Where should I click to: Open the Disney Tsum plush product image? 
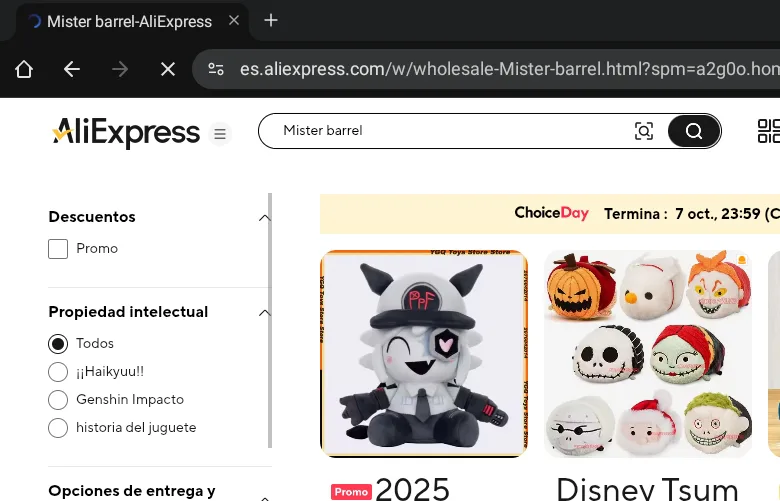pyautogui.click(x=648, y=354)
